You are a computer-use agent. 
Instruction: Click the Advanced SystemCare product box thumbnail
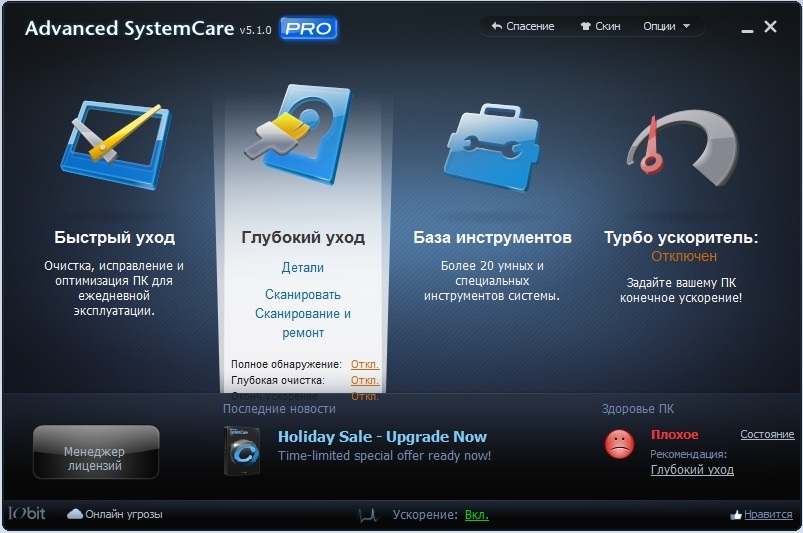[x=244, y=451]
